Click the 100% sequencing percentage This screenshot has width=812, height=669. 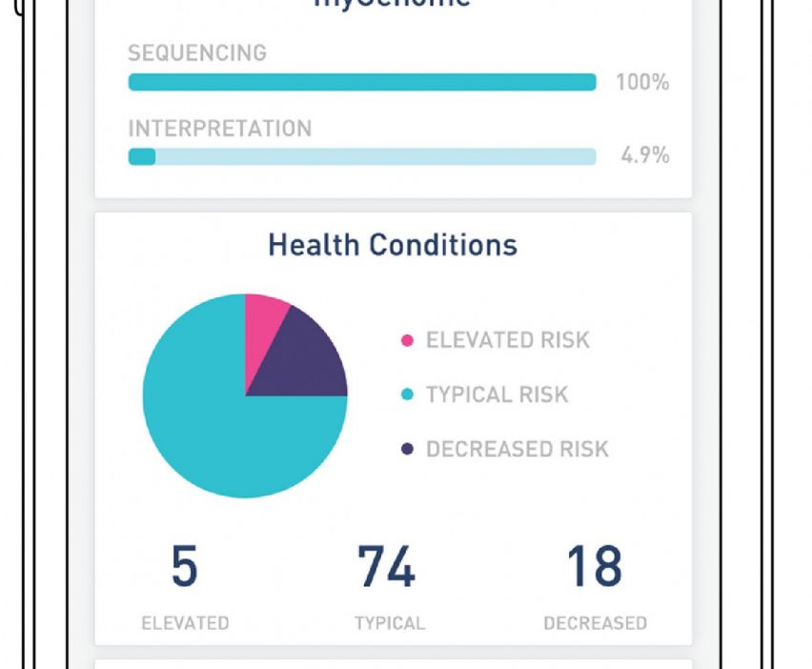[642, 83]
